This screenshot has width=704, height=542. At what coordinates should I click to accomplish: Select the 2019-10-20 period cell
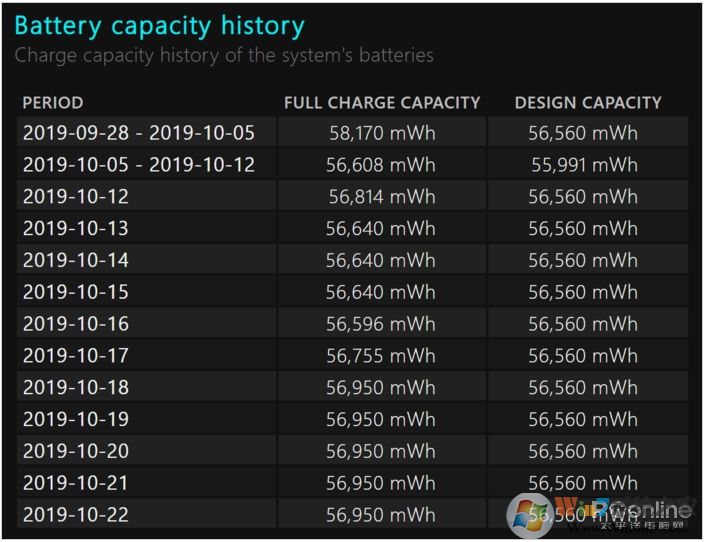click(x=76, y=451)
